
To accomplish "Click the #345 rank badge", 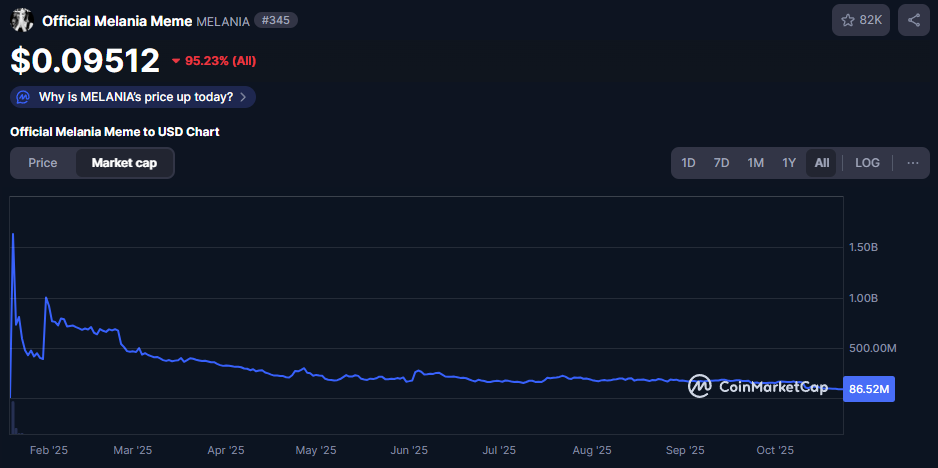I will 276,20.
